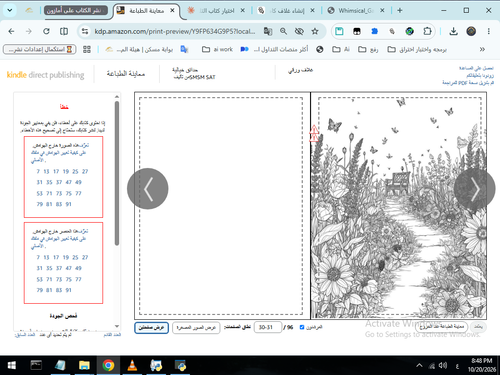Screen dimensions: 500x375
Task: Click the red warning triangle on page margin
Action: click(314, 133)
